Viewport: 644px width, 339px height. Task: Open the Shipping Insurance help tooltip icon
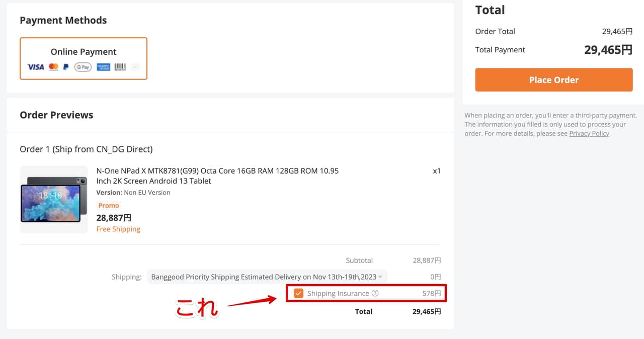pos(375,293)
